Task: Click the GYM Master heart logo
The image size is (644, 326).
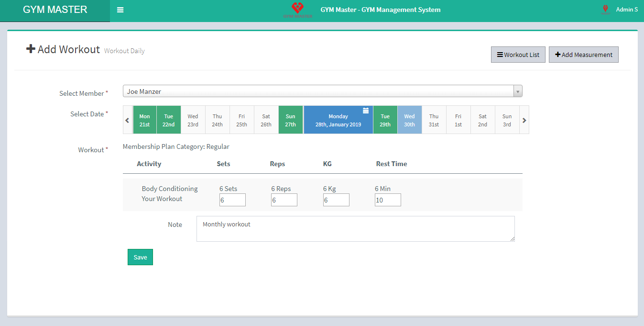Action: click(x=297, y=9)
